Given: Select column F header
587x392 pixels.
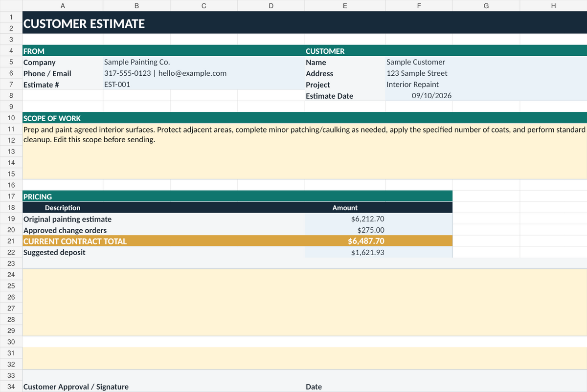Looking at the screenshot, I should [x=419, y=6].
